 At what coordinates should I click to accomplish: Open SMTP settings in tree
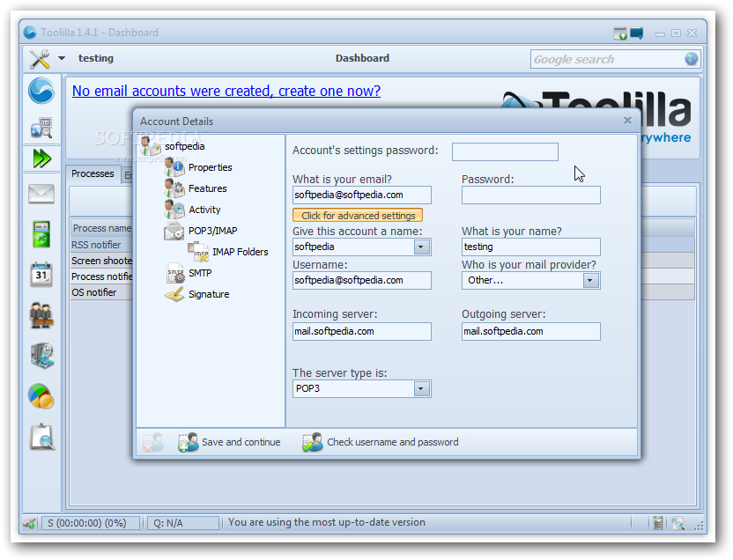200,273
